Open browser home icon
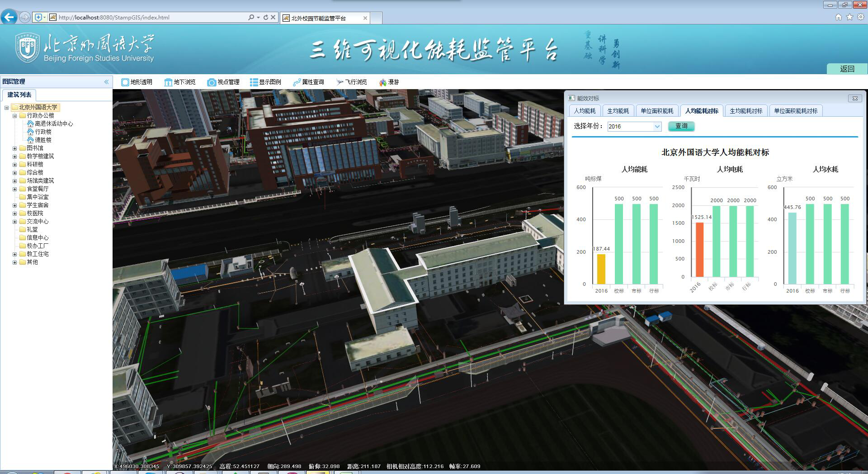Image resolution: width=868 pixels, height=474 pixels. coord(839,17)
